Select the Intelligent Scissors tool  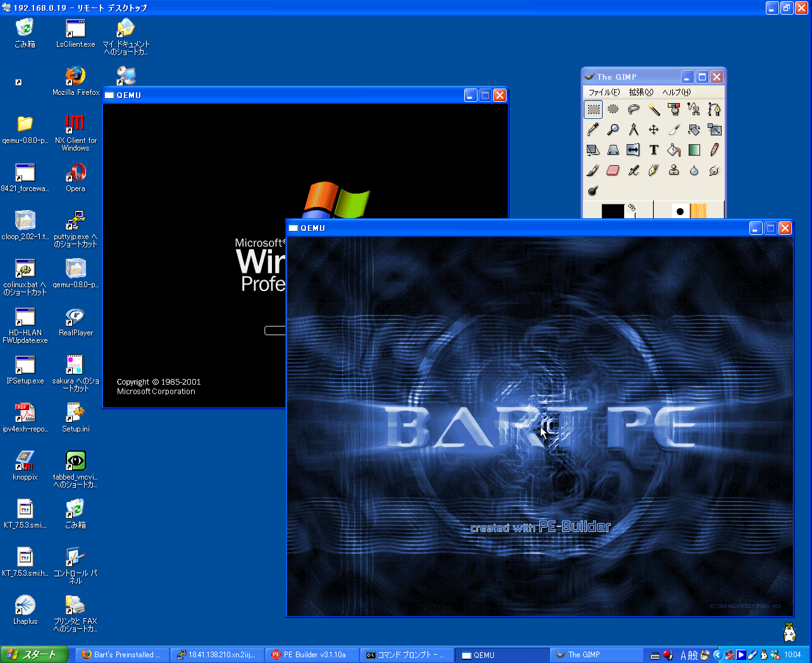[694, 109]
